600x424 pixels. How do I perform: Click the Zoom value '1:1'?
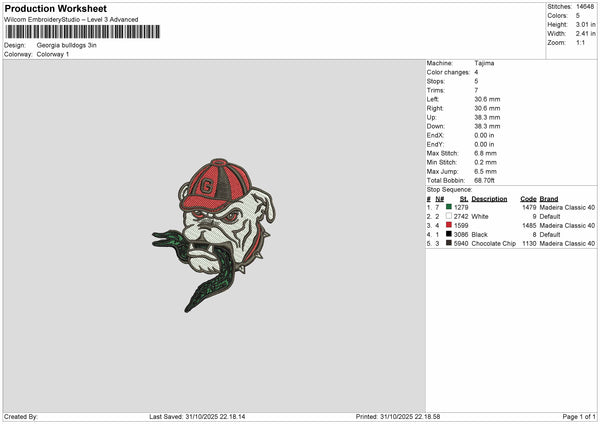(x=580, y=42)
